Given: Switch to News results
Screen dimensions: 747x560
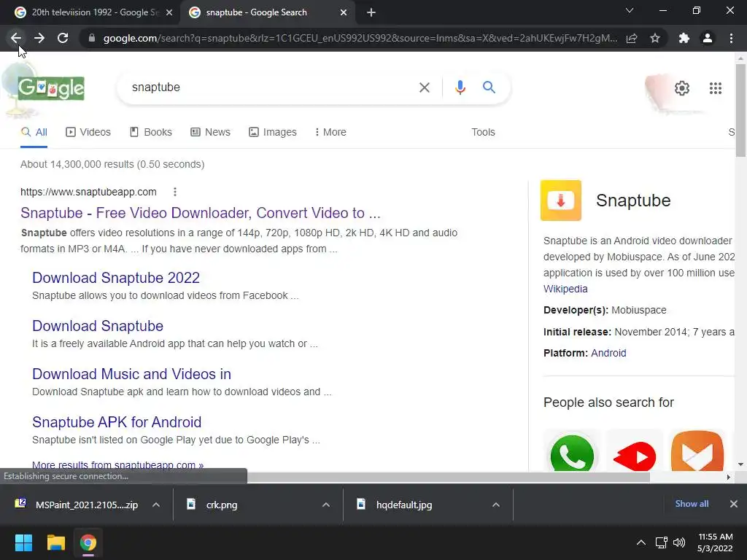Looking at the screenshot, I should [x=210, y=133].
